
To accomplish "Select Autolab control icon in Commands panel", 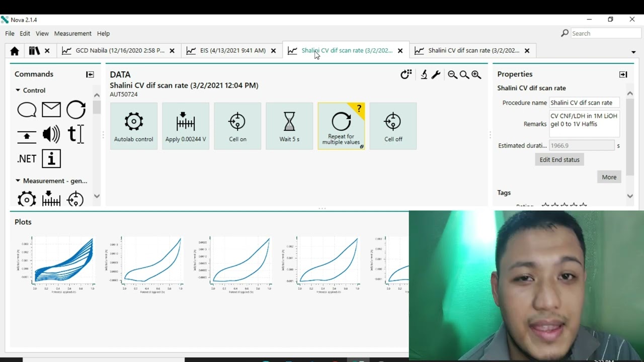I will pos(27,200).
